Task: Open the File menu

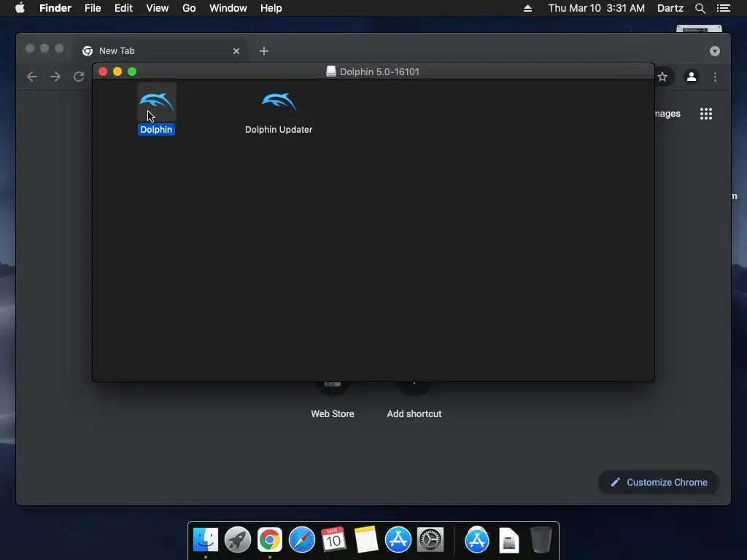Action: coord(93,8)
